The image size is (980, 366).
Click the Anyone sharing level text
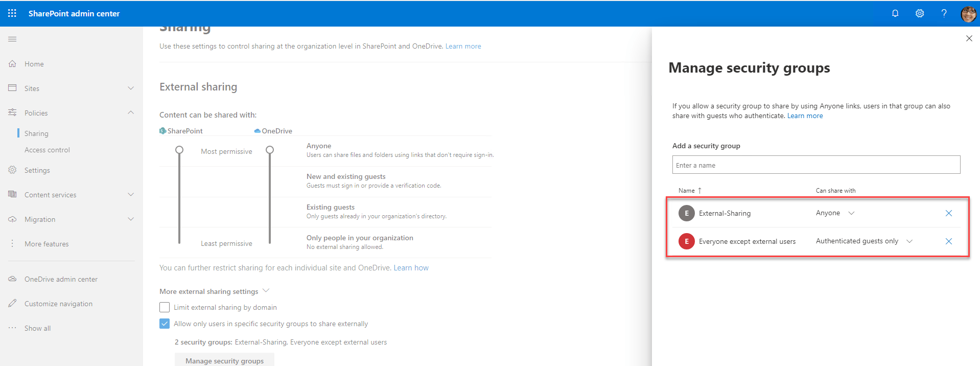pos(319,146)
